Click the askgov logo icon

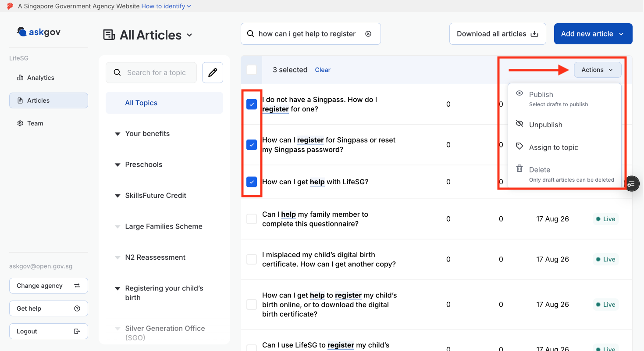[x=21, y=32]
